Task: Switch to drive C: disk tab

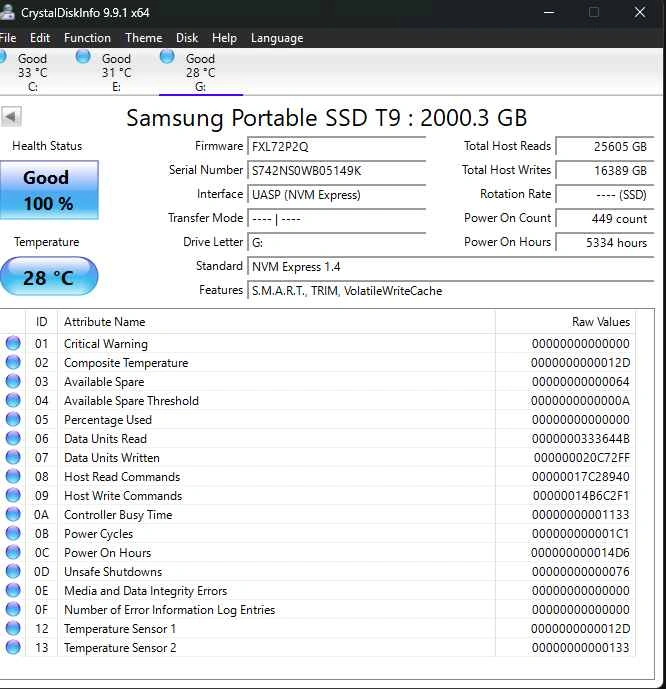Action: [x=33, y=72]
